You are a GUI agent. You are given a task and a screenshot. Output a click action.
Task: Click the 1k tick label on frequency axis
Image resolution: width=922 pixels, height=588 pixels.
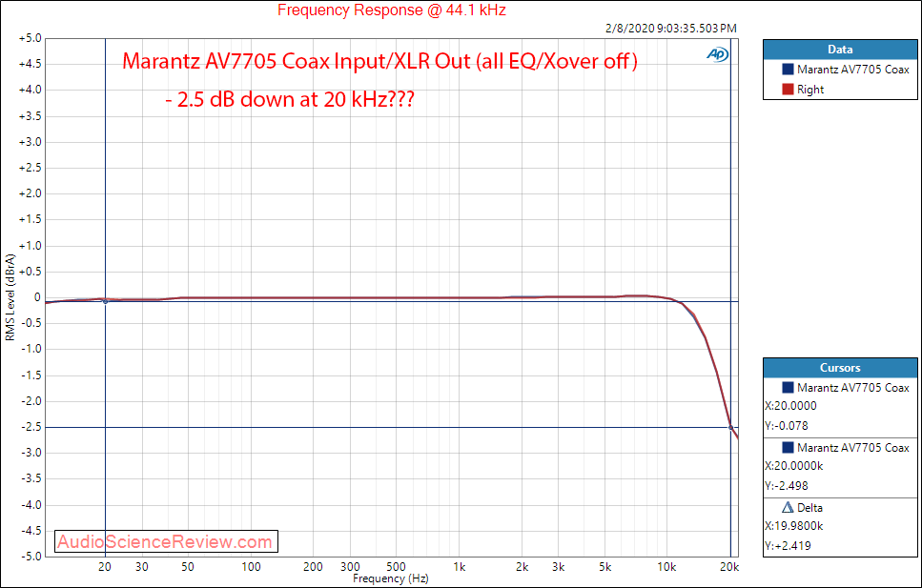click(460, 567)
